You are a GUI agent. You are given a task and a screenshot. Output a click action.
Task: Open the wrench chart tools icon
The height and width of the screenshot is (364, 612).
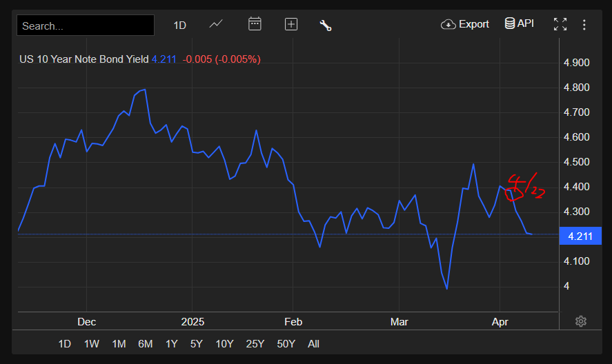point(326,25)
